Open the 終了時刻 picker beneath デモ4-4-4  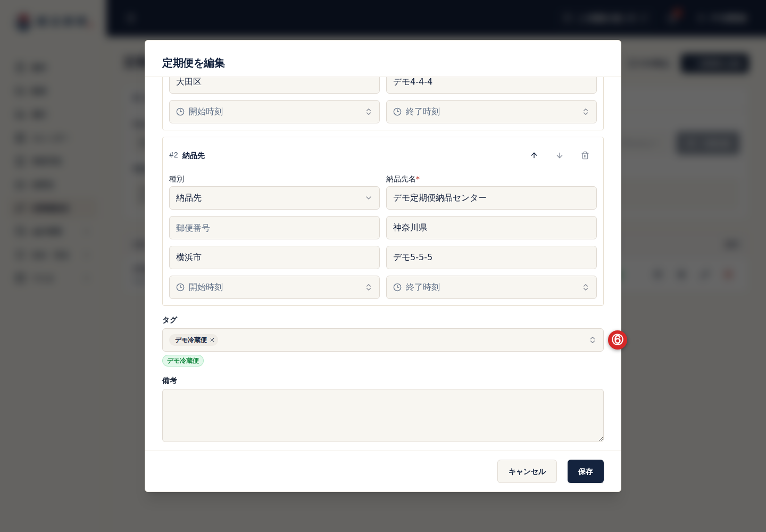[492, 112]
